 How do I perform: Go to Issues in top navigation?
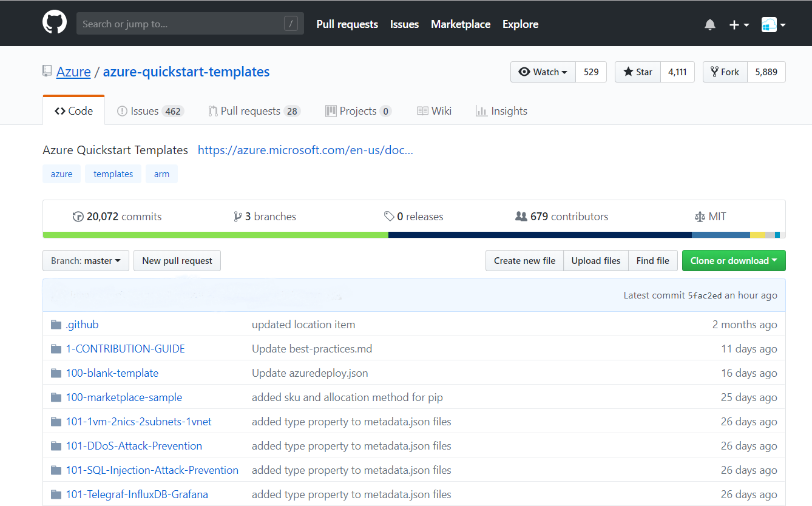point(404,24)
